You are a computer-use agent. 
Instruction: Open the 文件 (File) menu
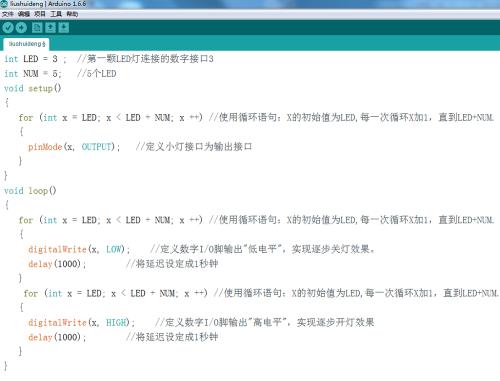[x=7, y=14]
